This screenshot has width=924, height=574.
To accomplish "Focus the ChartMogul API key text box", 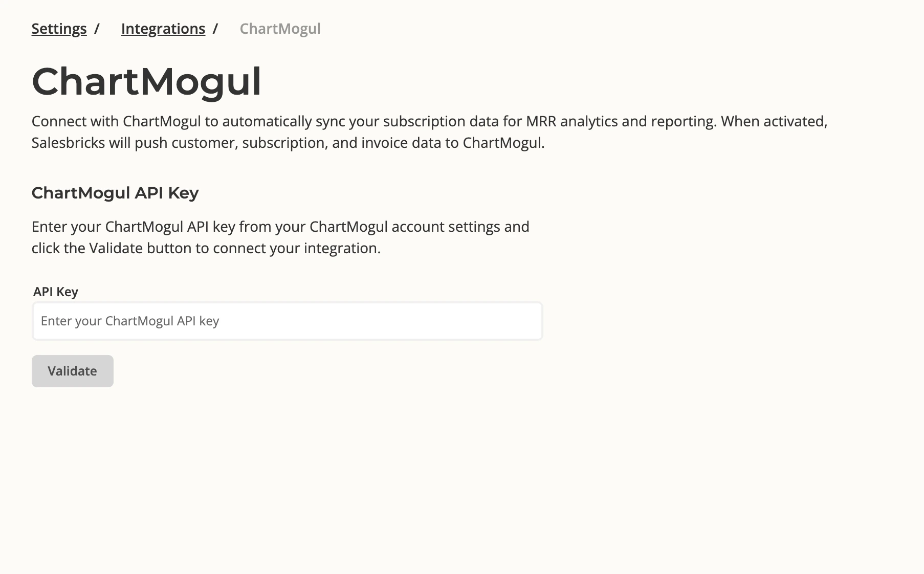I will point(287,321).
